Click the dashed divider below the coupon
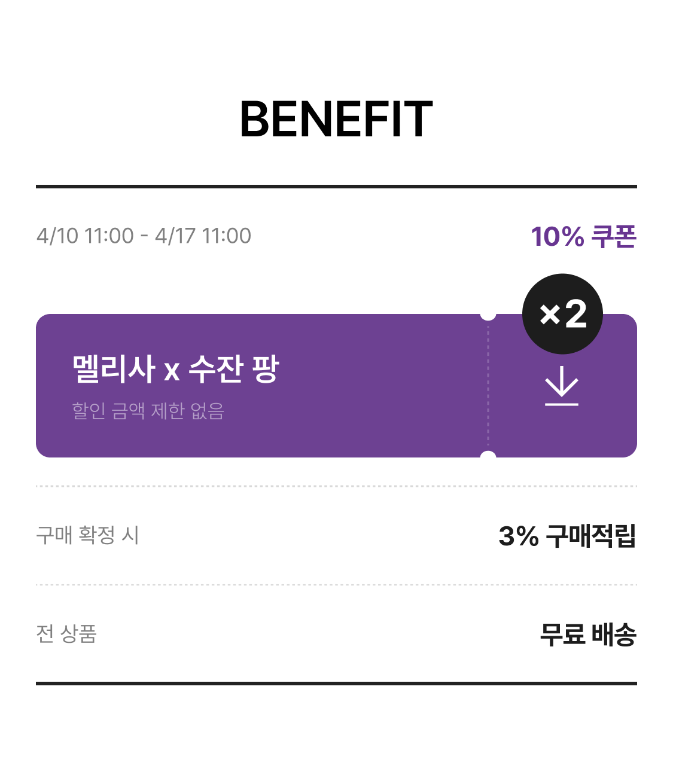The height and width of the screenshot is (784, 673). (336, 486)
